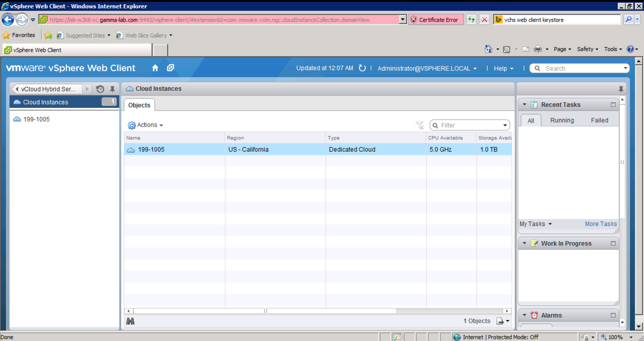Collapse the Recent Tasks section
This screenshot has width=644, height=341.
click(x=525, y=104)
